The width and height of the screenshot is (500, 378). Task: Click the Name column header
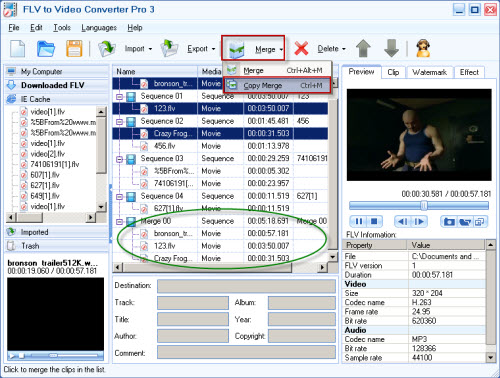click(x=155, y=71)
